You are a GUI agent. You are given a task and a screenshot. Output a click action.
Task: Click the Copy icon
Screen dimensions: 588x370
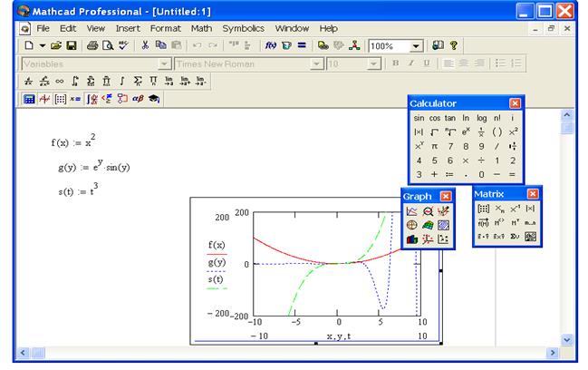coord(160,45)
